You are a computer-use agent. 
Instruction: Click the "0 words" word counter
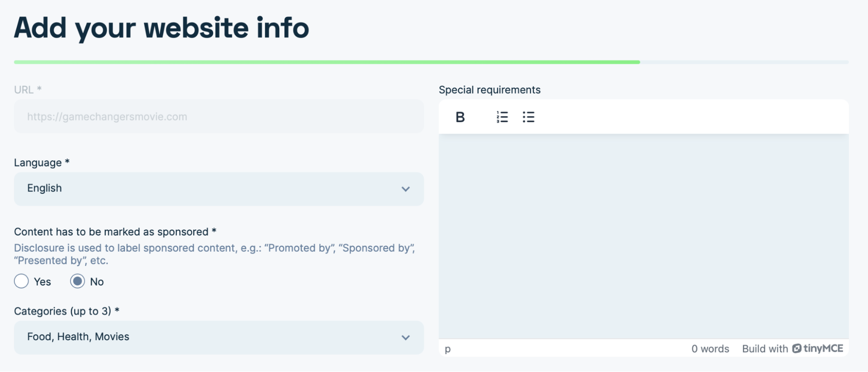tap(710, 349)
